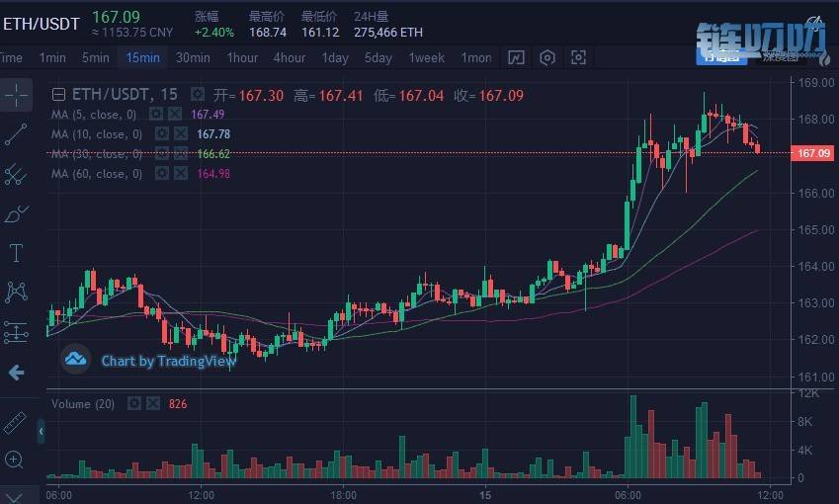The width and height of the screenshot is (839, 504).
Task: Open the prediction and measurement tool
Action: [x=16, y=332]
